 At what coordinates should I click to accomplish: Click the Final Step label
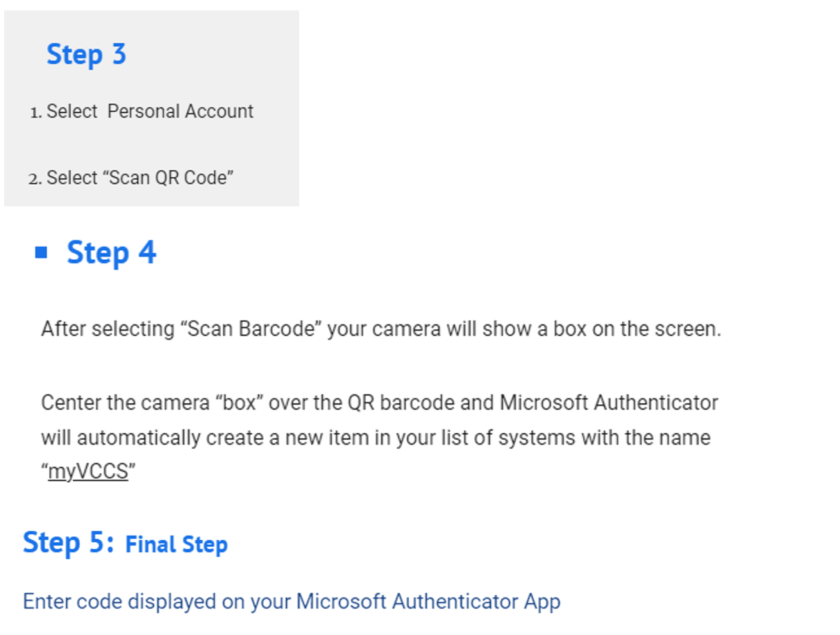click(176, 544)
